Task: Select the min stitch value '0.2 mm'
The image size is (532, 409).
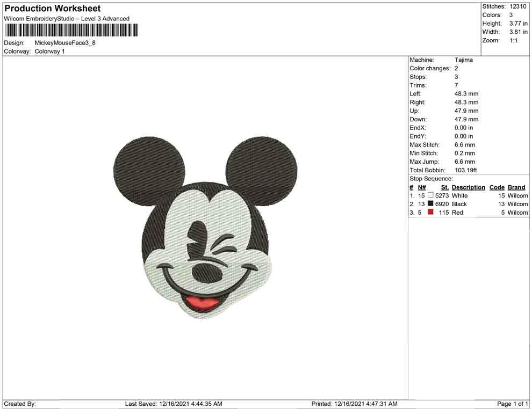Action: pyautogui.click(x=465, y=153)
